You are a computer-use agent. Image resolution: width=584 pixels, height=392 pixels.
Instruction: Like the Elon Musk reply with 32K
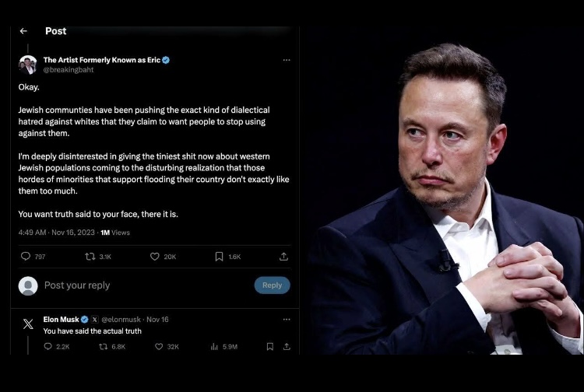[167, 347]
